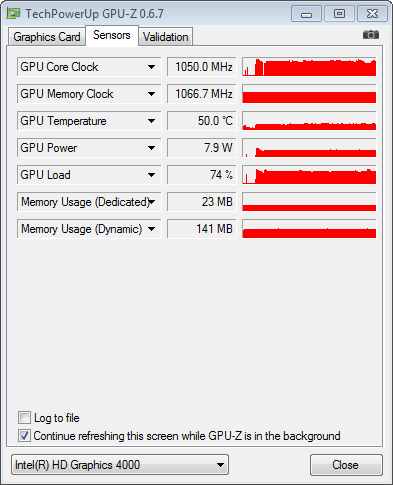Expand the GPU Core Clock sensor dropdown

pyautogui.click(x=151, y=67)
